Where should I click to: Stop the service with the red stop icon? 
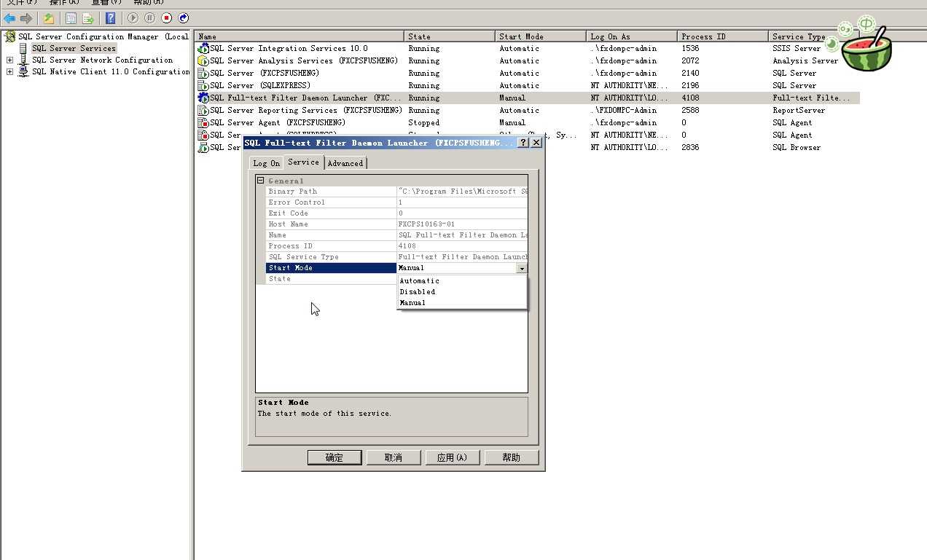tap(166, 18)
